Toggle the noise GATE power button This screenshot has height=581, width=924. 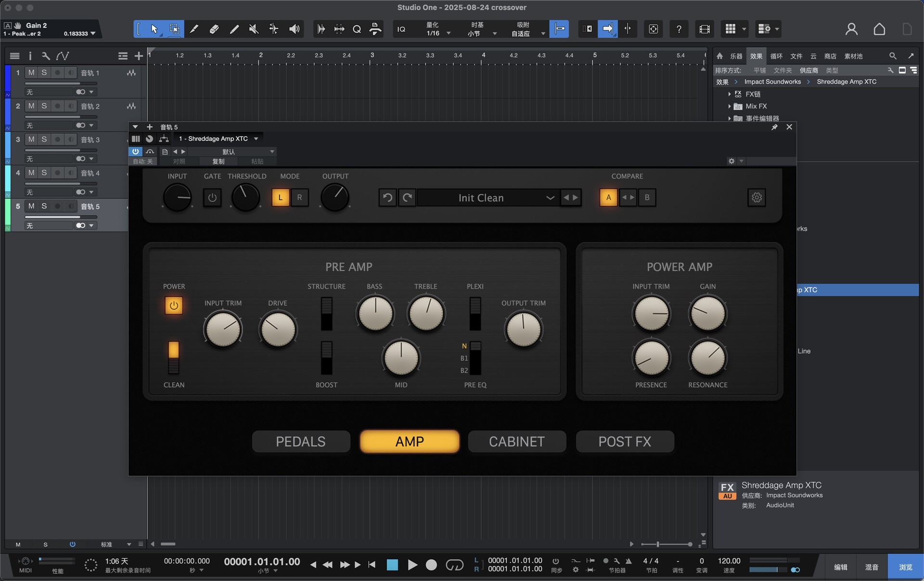coord(212,198)
